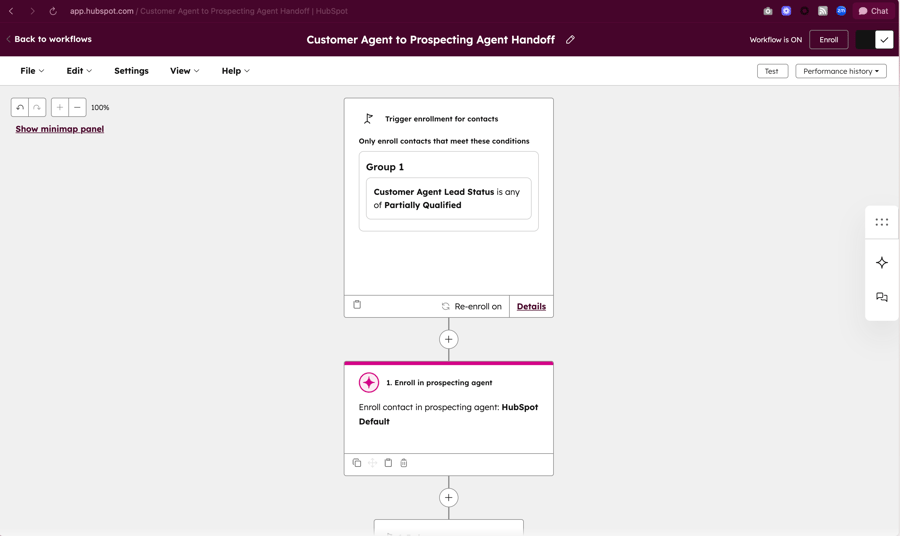This screenshot has width=900, height=536.
Task: Add a step below the trigger card
Action: 449,339
